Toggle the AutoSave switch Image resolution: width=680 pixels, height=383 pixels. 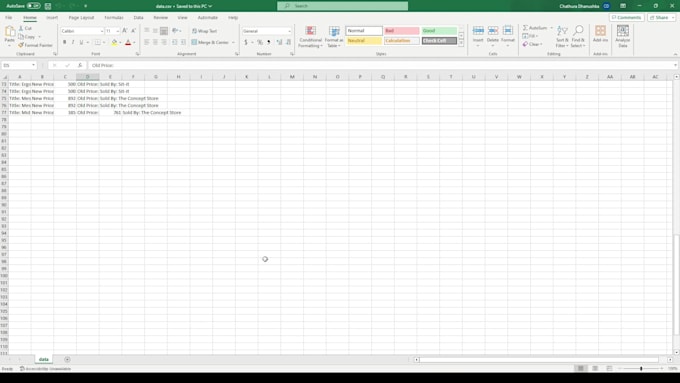33,6
